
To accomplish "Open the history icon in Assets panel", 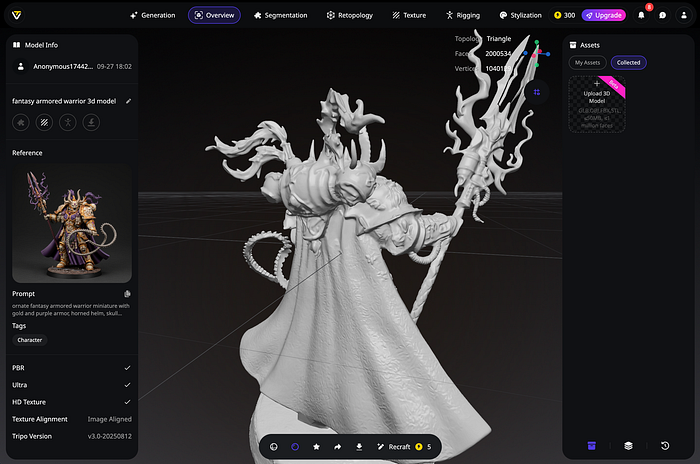I will tap(665, 445).
